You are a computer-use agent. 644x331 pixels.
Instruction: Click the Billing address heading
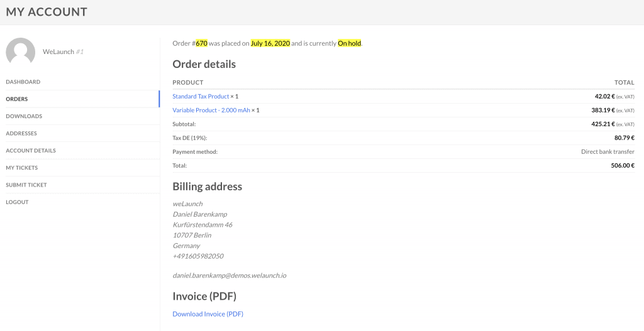click(x=208, y=186)
